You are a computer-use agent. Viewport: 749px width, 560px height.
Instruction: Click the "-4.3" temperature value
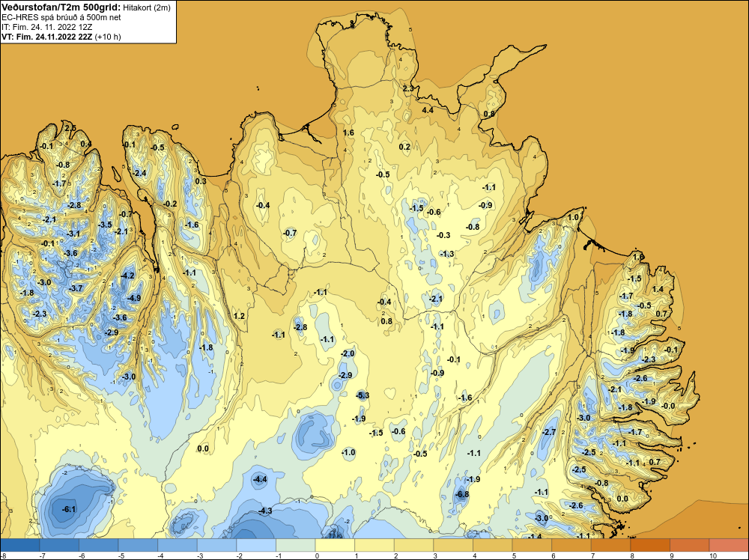pos(264,511)
